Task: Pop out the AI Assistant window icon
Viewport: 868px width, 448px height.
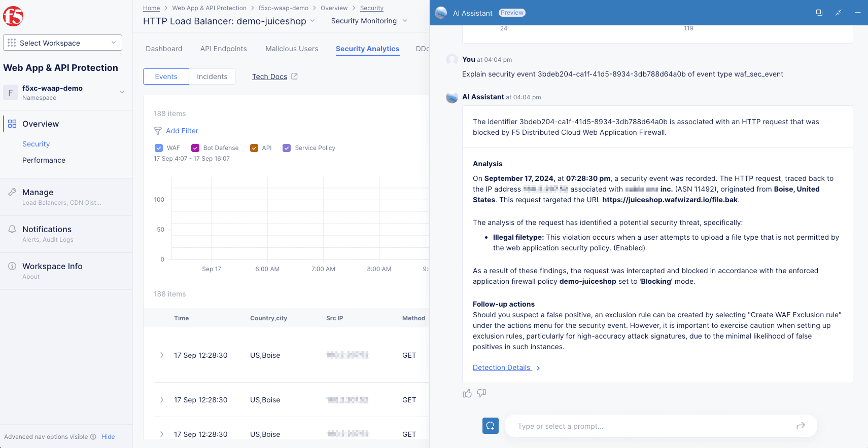Action: [819, 13]
